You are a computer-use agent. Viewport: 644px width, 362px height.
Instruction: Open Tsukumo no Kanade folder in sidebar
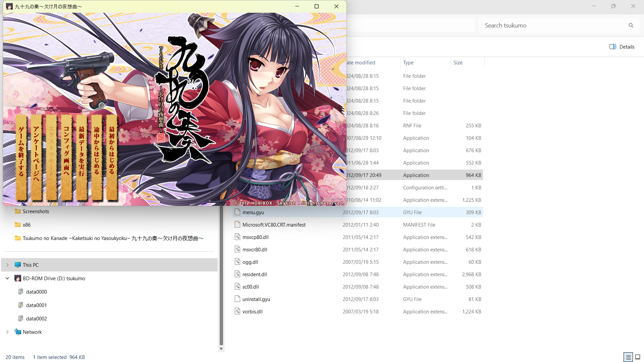pyautogui.click(x=109, y=238)
